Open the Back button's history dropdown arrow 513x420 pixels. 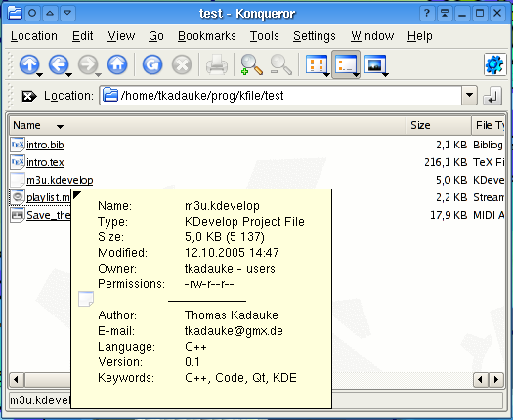coord(69,75)
